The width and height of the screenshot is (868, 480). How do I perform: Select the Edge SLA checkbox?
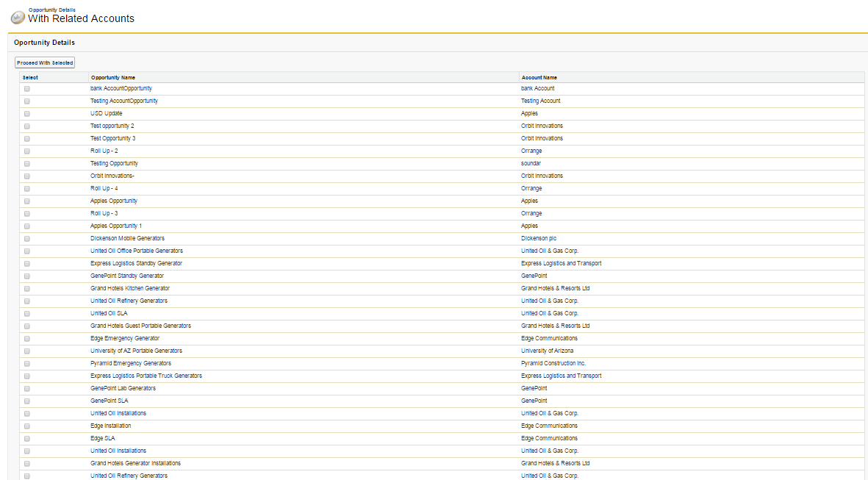[27, 439]
